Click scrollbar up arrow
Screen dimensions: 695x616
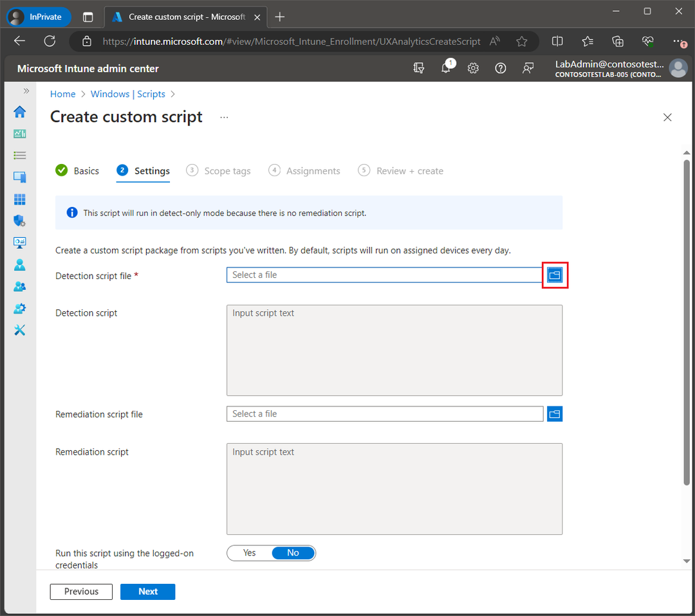pyautogui.click(x=687, y=152)
